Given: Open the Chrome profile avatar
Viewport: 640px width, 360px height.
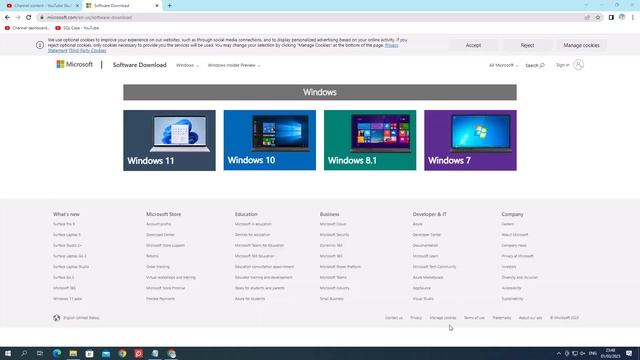Looking at the screenshot, I should [x=622, y=18].
